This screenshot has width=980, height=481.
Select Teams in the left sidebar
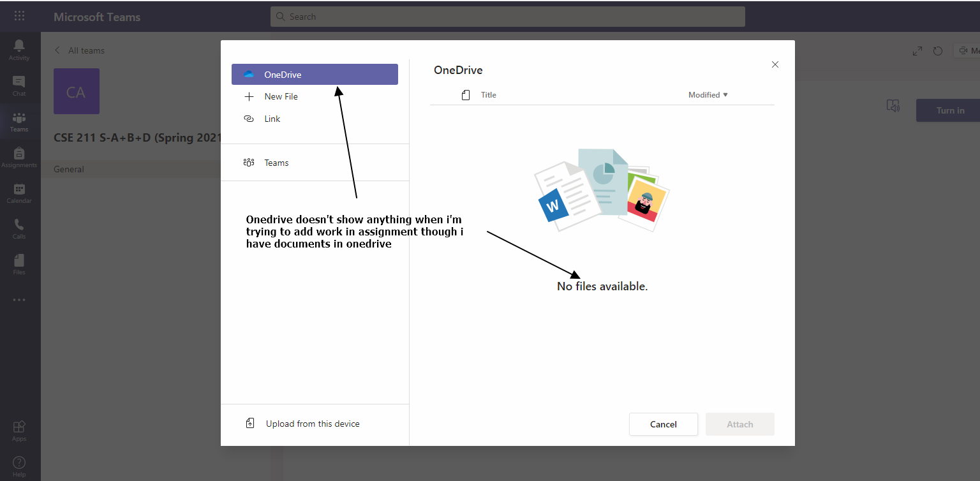(19, 122)
